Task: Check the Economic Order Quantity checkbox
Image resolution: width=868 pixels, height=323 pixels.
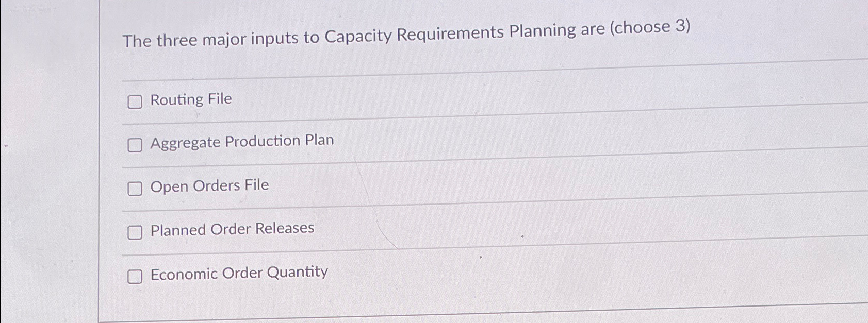Action: click(135, 277)
